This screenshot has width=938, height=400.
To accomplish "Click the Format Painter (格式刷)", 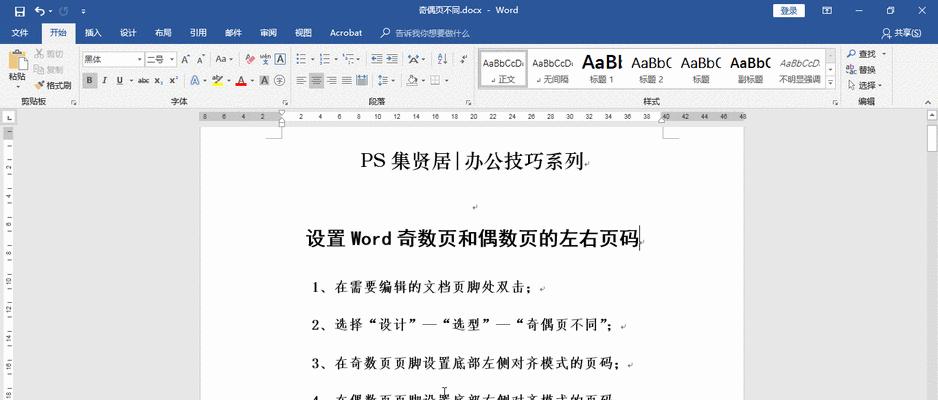I will (x=53, y=86).
